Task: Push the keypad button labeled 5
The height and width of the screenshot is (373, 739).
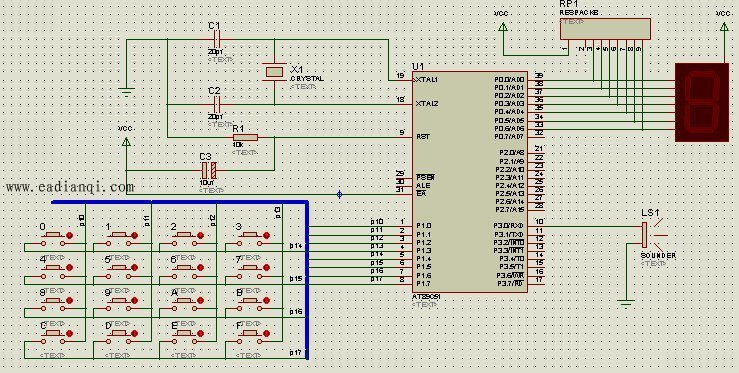Action: (121, 267)
